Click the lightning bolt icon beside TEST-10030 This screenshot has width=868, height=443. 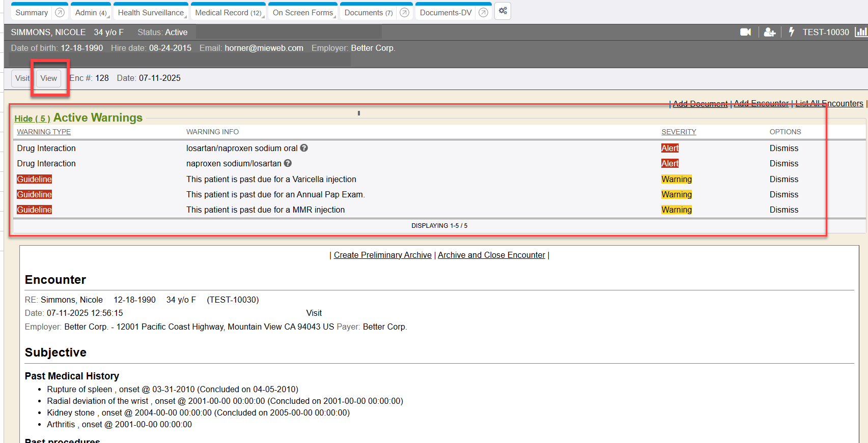pyautogui.click(x=791, y=32)
